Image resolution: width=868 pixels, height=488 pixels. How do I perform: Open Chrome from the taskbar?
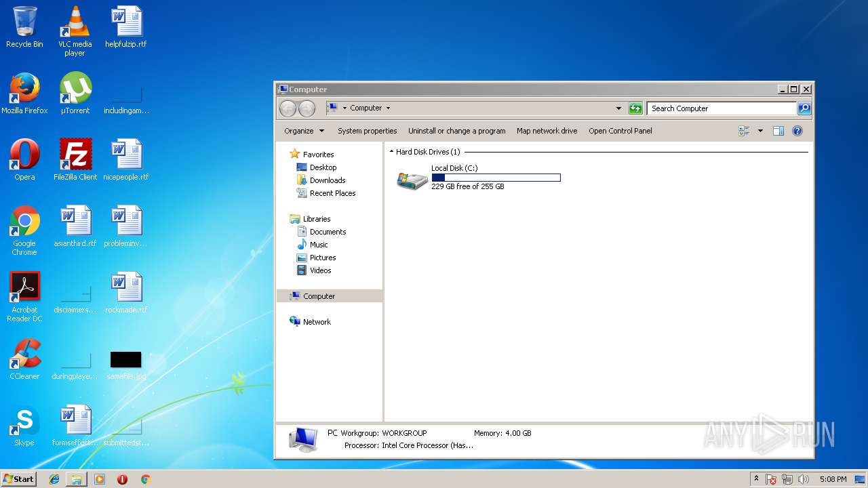coord(145,479)
